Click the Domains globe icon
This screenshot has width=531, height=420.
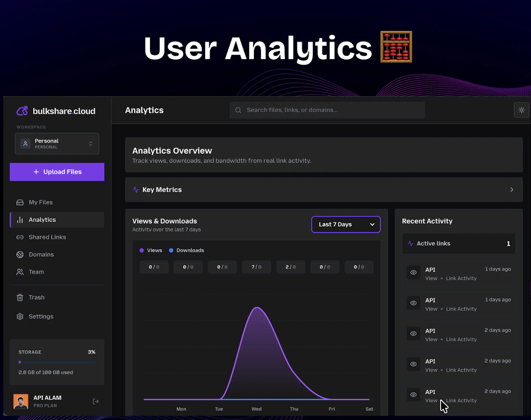click(x=20, y=254)
